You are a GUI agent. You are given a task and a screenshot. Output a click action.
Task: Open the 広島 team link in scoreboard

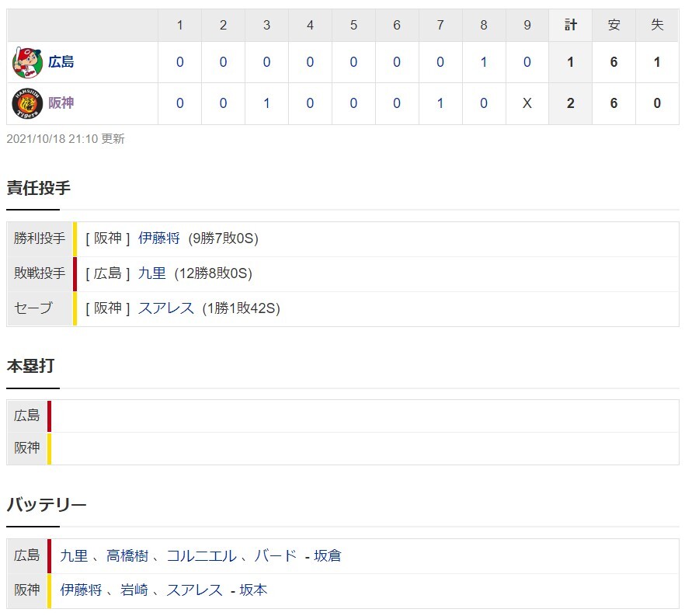point(61,62)
